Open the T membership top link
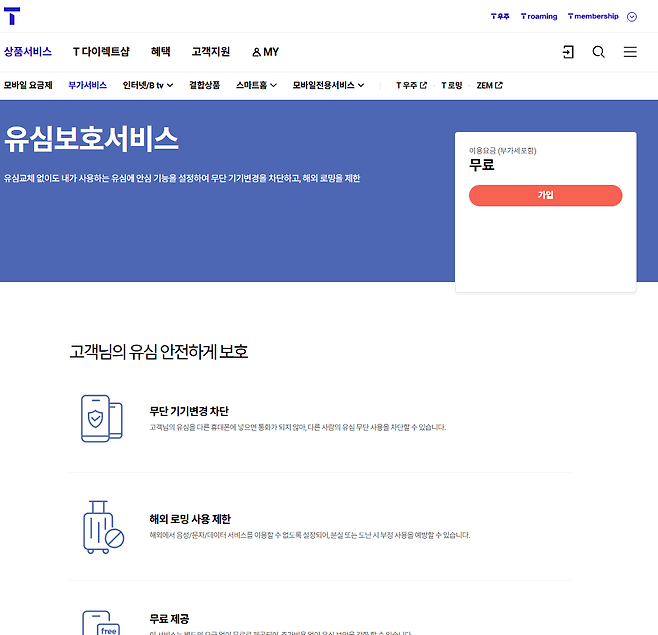The height and width of the screenshot is (635, 658). click(593, 16)
